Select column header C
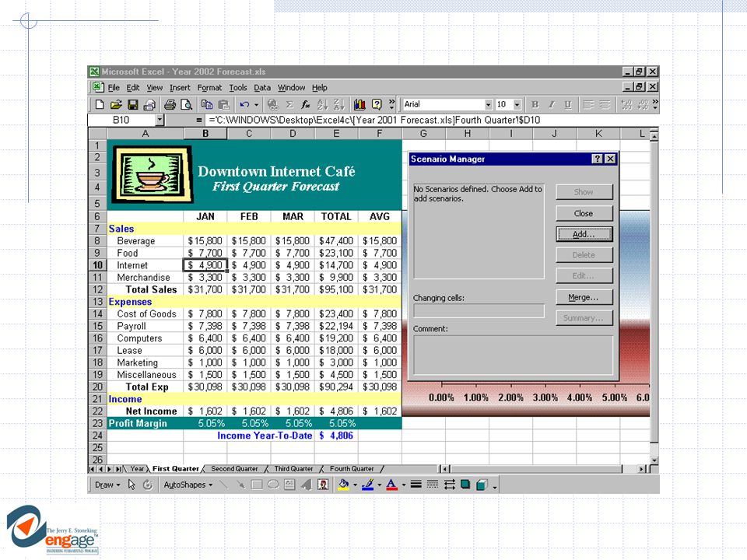 click(249, 134)
